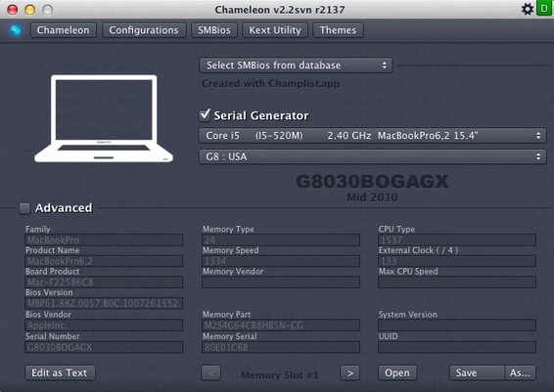Click the UUID field
Screen dimensions: 554x392
pos(457,348)
